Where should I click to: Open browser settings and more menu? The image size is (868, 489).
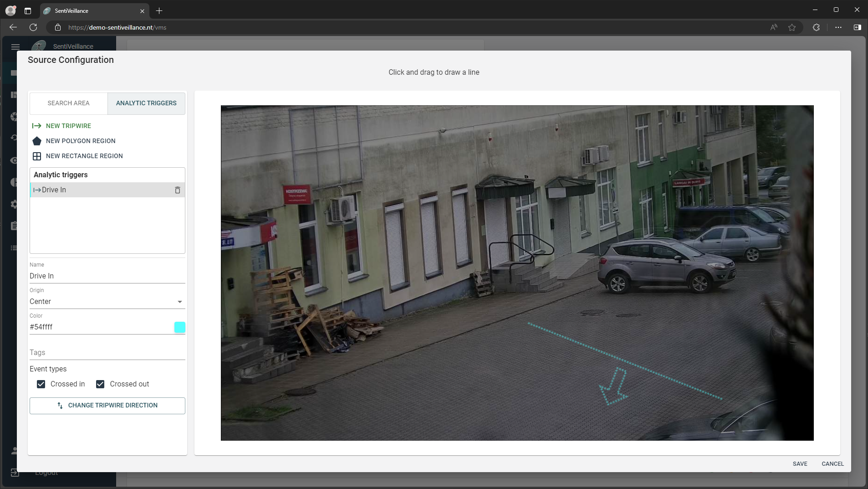tap(838, 27)
